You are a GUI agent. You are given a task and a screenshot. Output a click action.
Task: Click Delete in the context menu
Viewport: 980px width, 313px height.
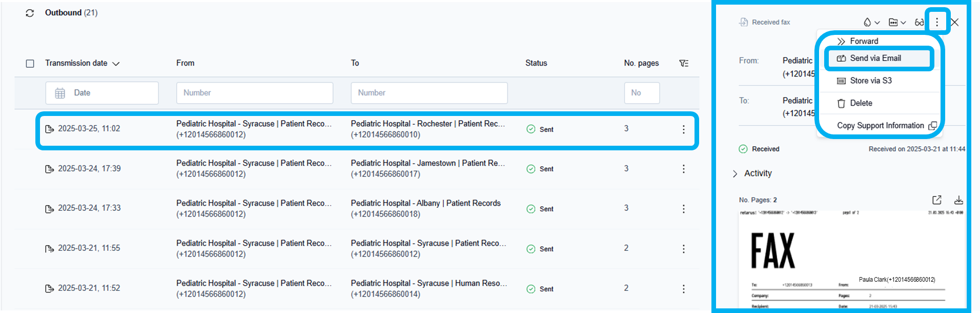click(x=861, y=103)
